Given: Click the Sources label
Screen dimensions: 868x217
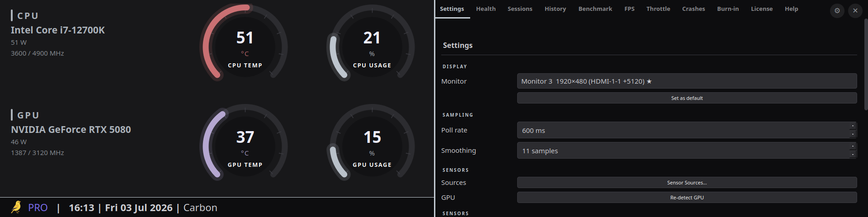Looking at the screenshot, I should [x=453, y=183].
